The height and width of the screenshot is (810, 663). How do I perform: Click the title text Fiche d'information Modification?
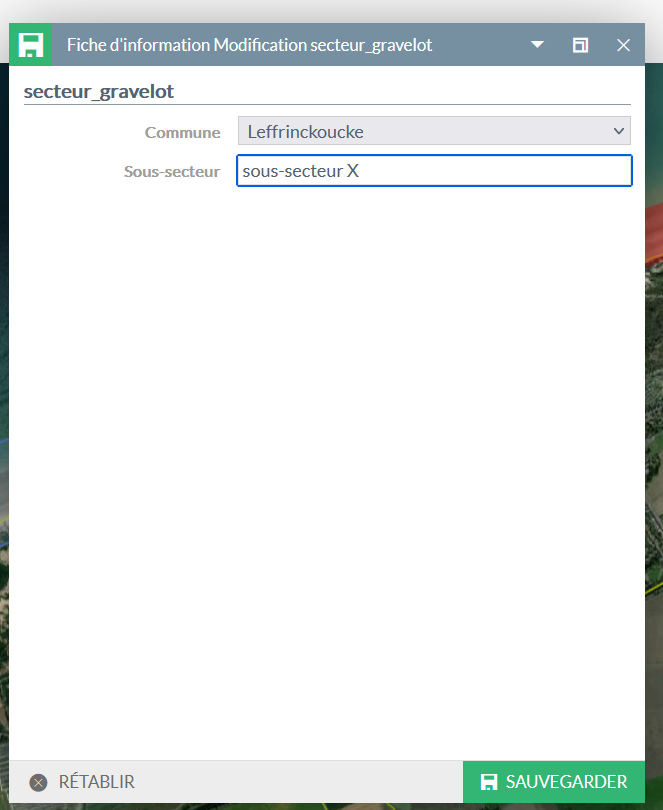pyautogui.click(x=187, y=45)
